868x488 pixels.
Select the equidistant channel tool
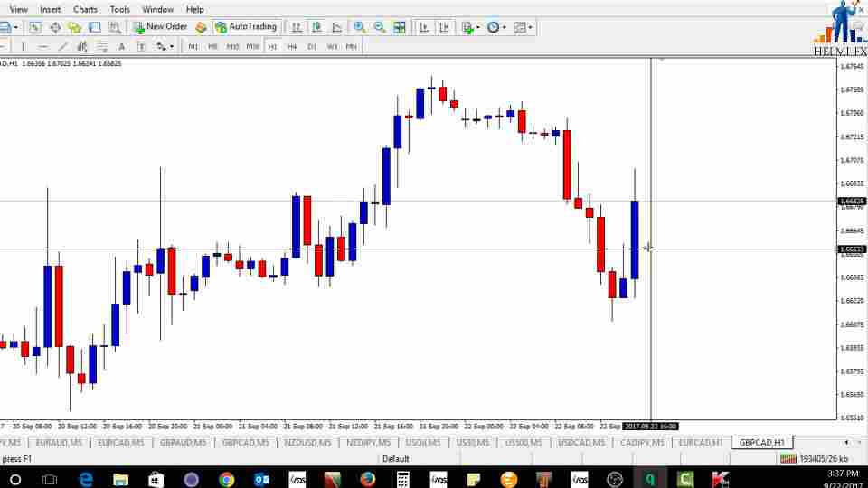(82, 46)
